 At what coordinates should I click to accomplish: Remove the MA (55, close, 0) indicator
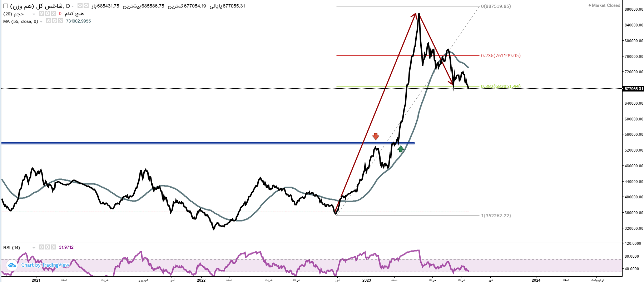click(x=61, y=21)
